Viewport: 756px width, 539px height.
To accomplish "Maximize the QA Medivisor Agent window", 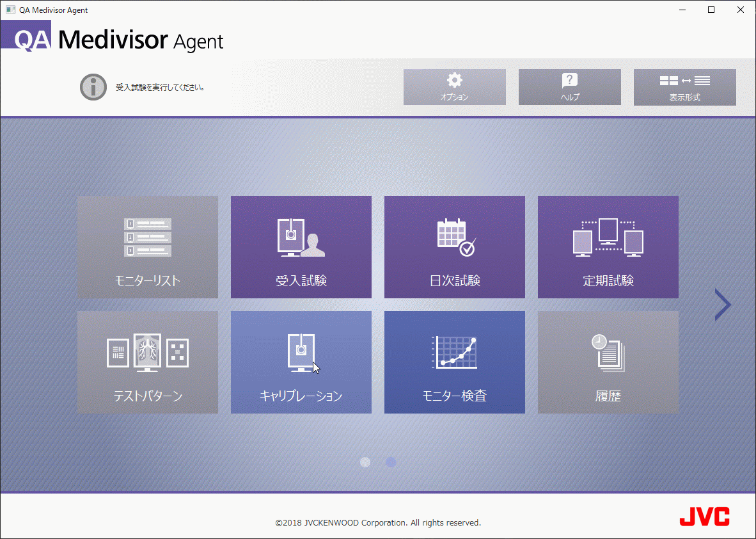I will click(x=711, y=10).
